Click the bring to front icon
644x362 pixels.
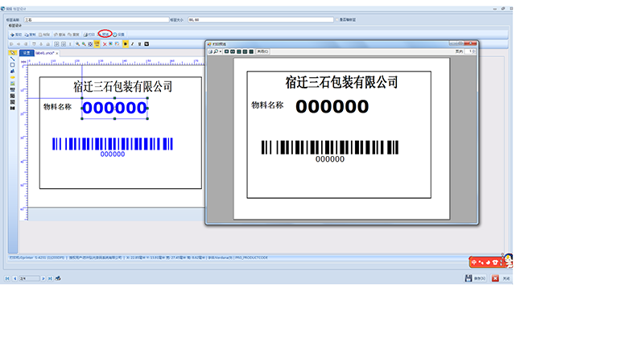pyautogui.click(x=110, y=44)
